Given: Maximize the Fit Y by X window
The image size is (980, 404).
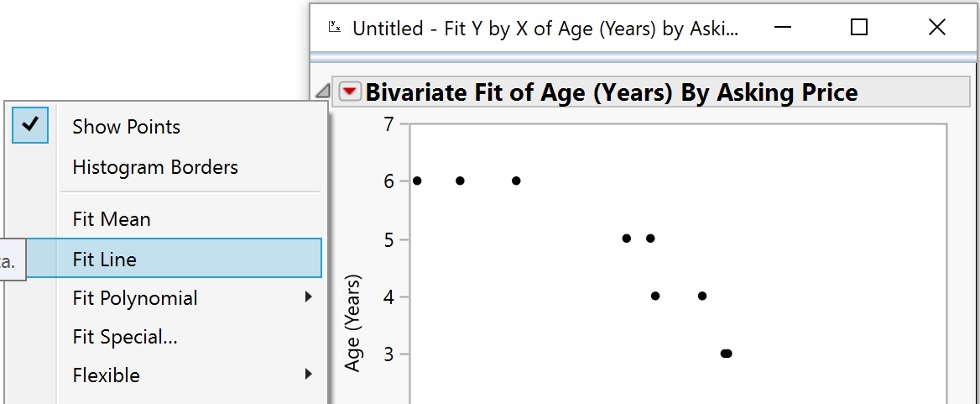Looking at the screenshot, I should coord(859,27).
